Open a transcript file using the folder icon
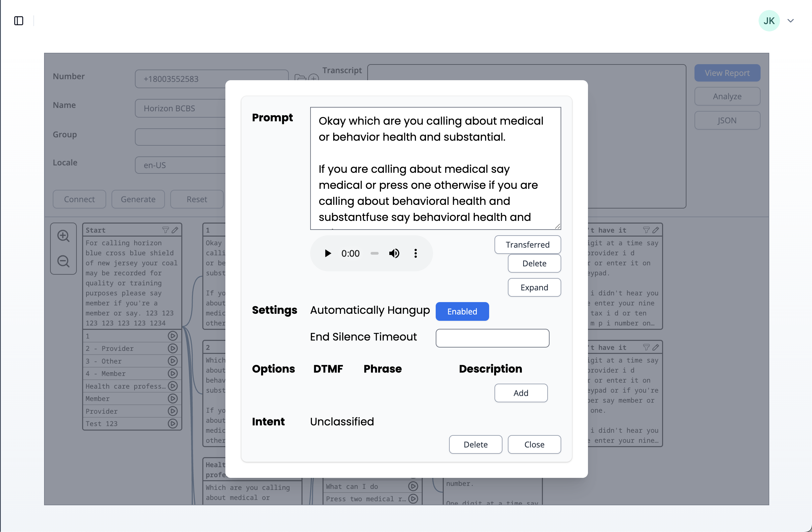 300,78
